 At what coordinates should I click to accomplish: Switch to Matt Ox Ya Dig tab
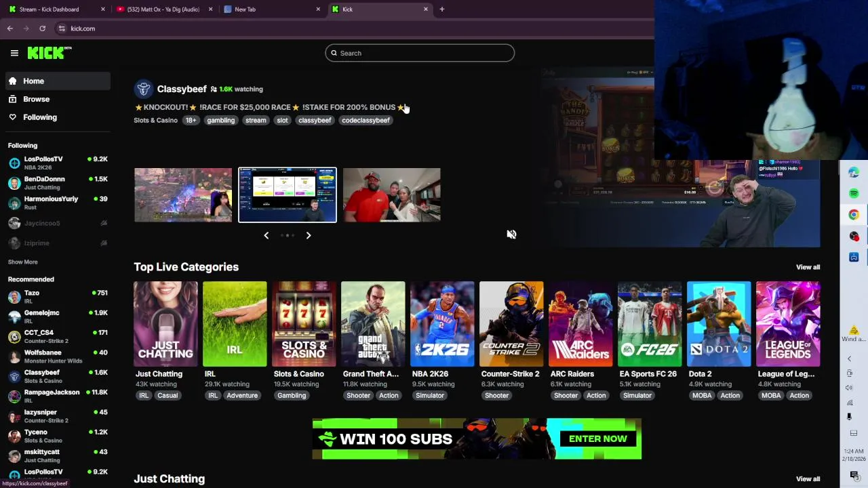coord(164,9)
